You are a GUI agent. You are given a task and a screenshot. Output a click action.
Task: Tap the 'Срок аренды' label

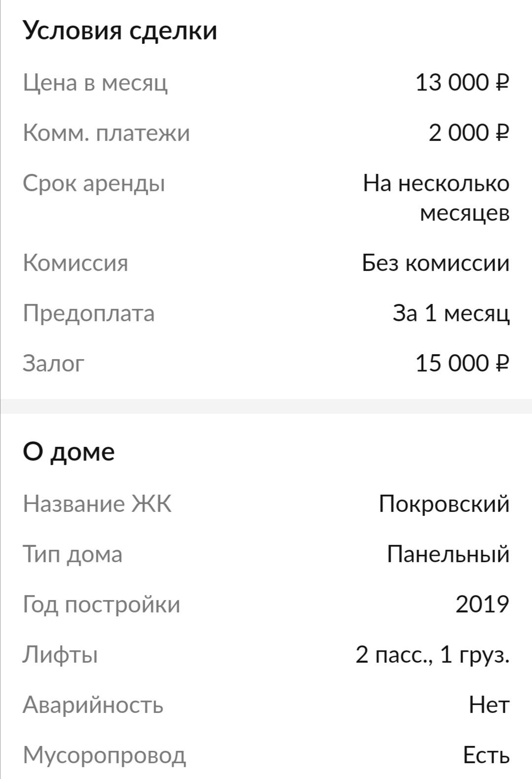coord(94,184)
